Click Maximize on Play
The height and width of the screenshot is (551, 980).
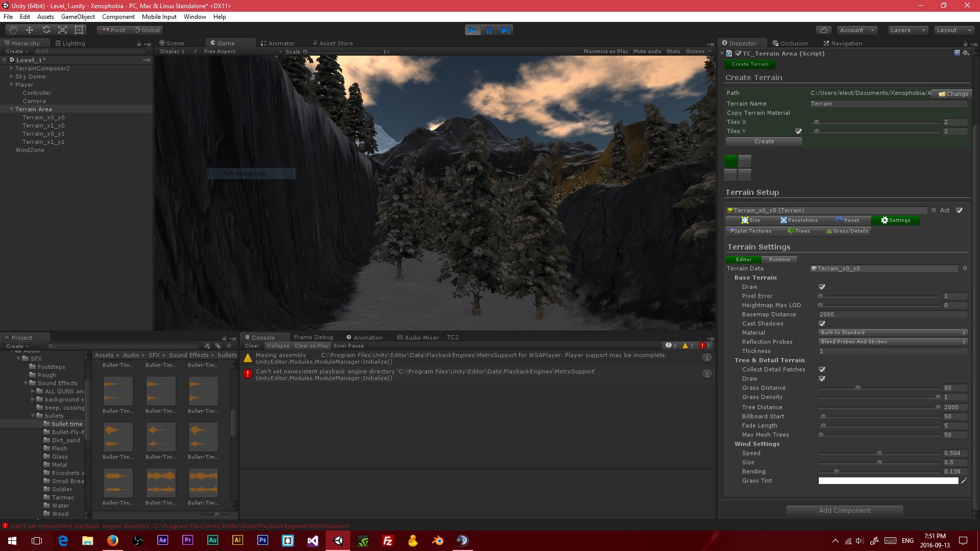[606, 52]
